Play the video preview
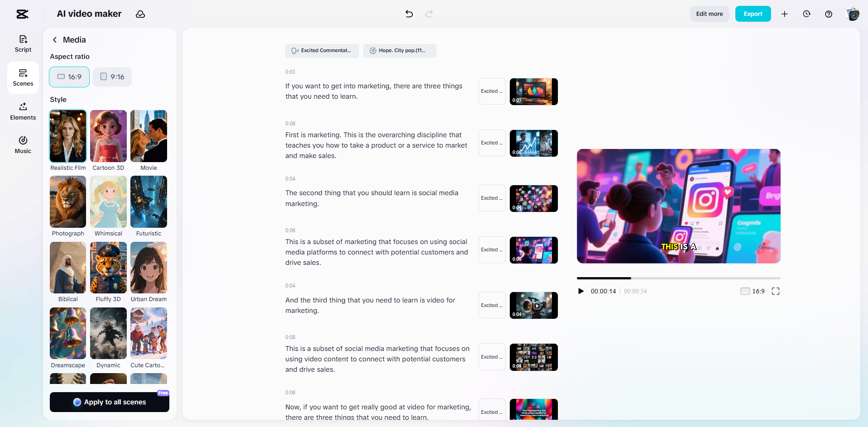The height and width of the screenshot is (427, 868). click(x=581, y=291)
